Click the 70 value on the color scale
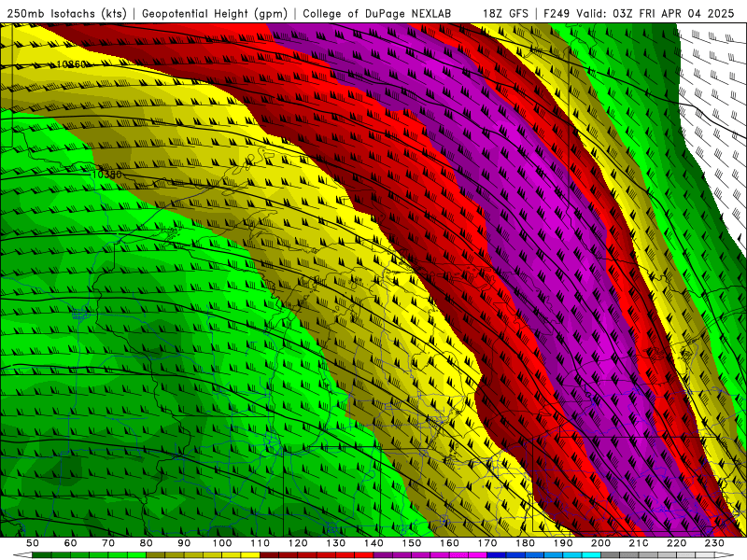The width and height of the screenshot is (747, 560). point(108,543)
